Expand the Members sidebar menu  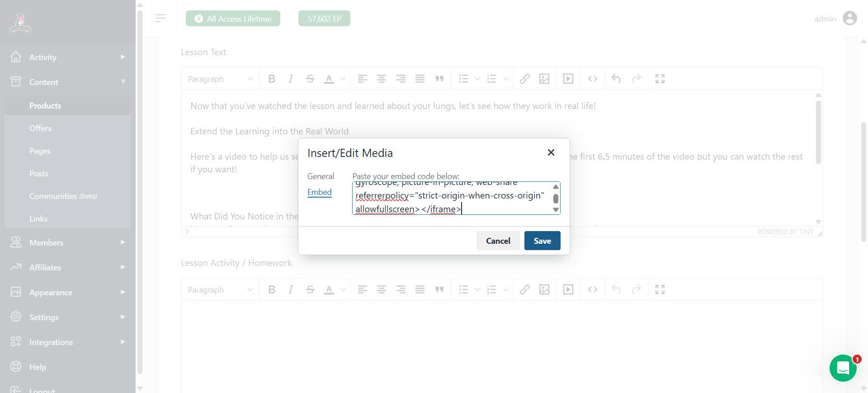(68, 242)
